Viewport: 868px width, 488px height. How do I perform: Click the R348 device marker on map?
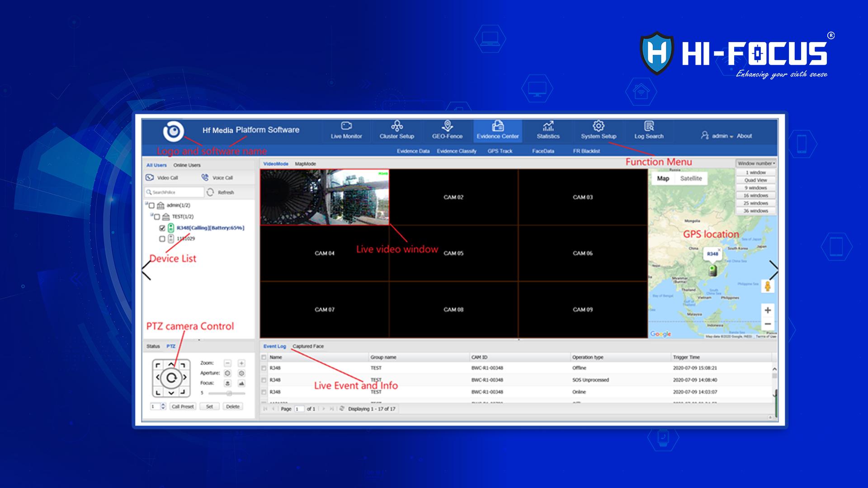(712, 270)
